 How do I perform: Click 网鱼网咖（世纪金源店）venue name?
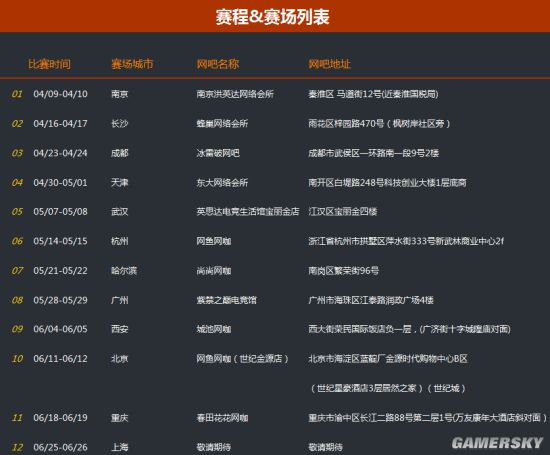242,359
